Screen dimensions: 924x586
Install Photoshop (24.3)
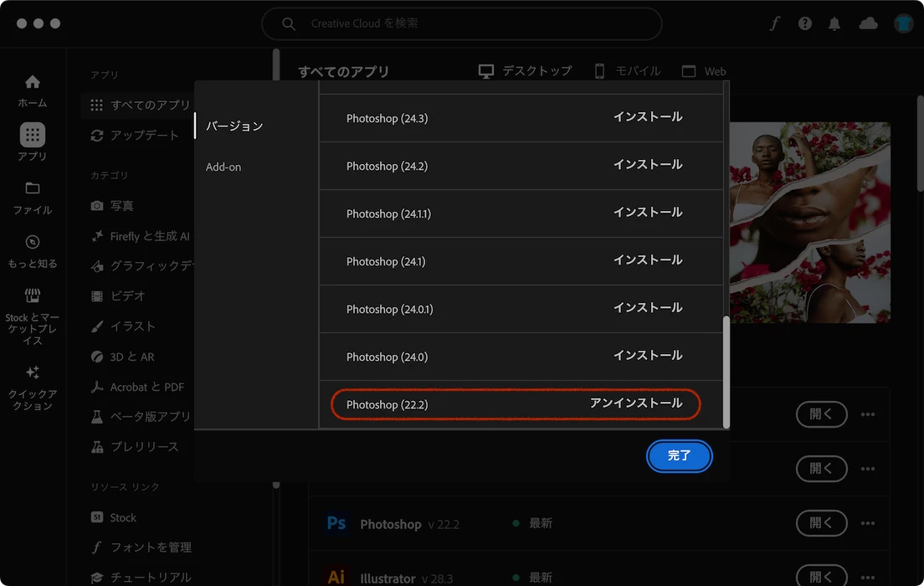[648, 116]
